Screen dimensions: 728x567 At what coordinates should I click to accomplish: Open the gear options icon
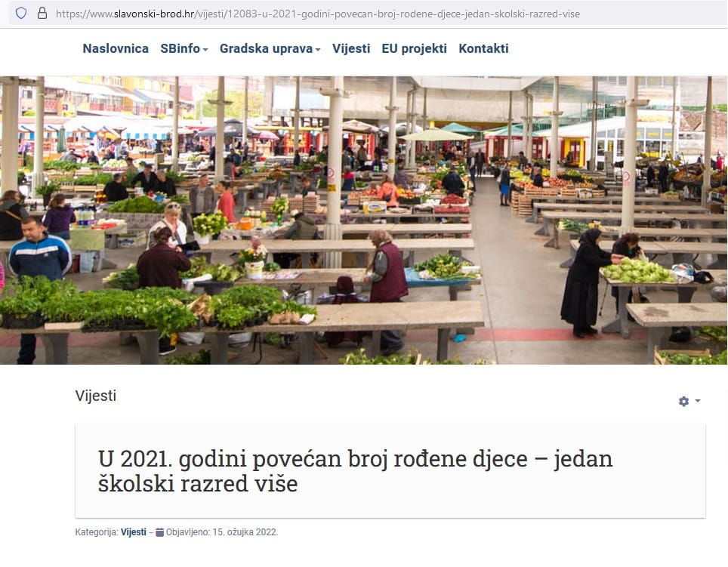[683, 401]
